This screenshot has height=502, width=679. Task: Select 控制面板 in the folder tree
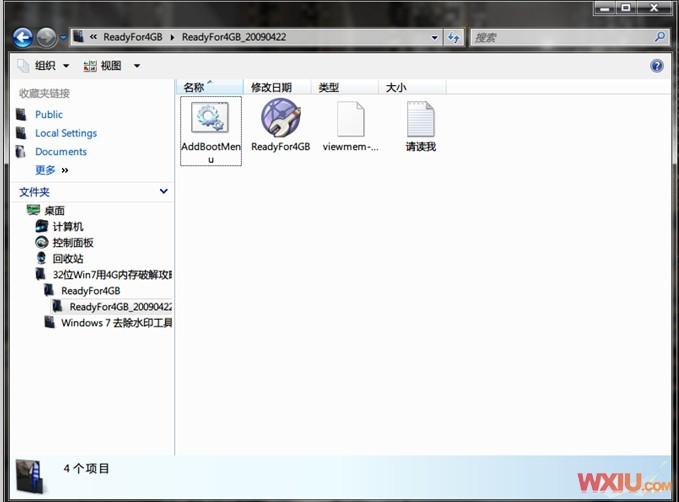[x=73, y=243]
